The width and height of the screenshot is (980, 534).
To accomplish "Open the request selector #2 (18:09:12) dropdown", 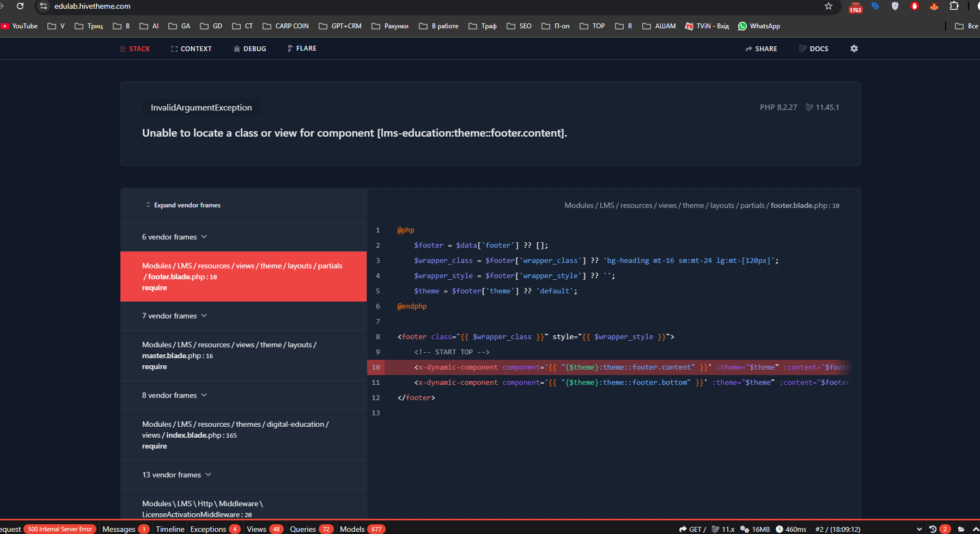I will tap(868, 529).
